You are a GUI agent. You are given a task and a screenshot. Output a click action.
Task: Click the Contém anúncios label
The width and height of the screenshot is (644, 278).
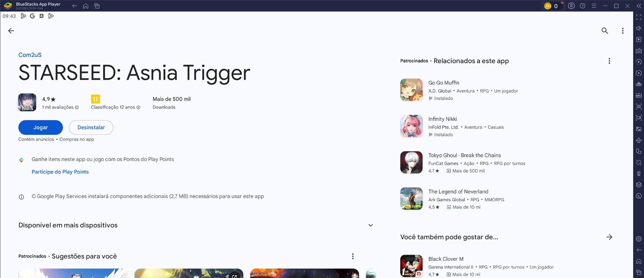click(x=36, y=139)
